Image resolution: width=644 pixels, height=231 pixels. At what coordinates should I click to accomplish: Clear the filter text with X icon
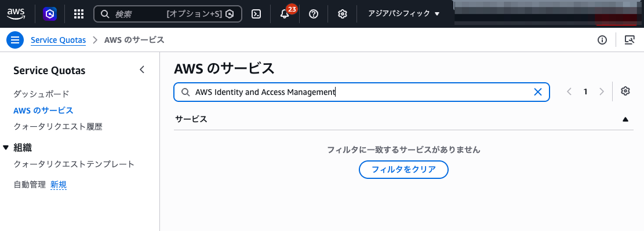(537, 92)
